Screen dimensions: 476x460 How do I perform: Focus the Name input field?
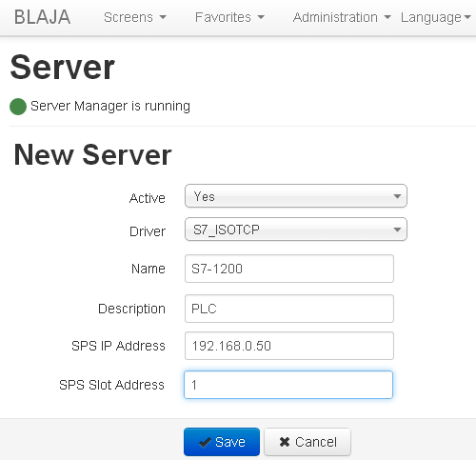click(x=289, y=269)
